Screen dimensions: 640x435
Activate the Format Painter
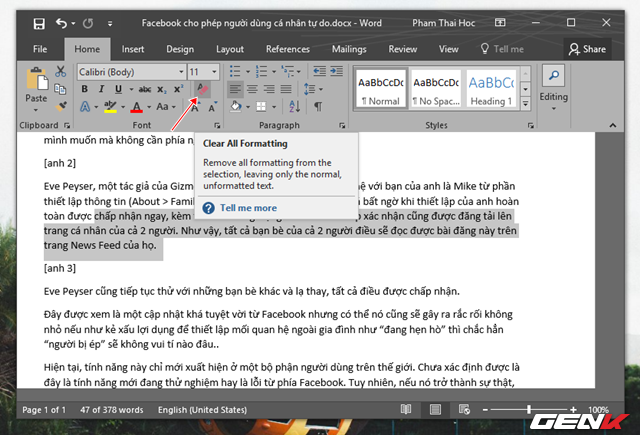click(x=60, y=107)
